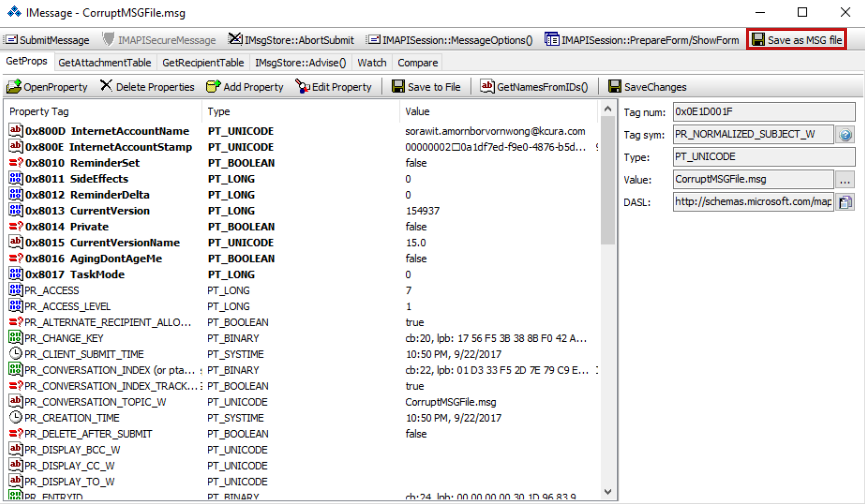Select the 0x800D InternetAccountName icon
Viewport: 865px width, 504px height.
(15, 131)
